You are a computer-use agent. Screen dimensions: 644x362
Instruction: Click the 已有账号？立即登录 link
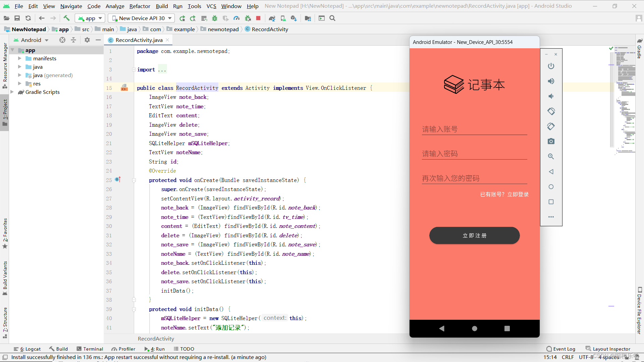pos(504,194)
